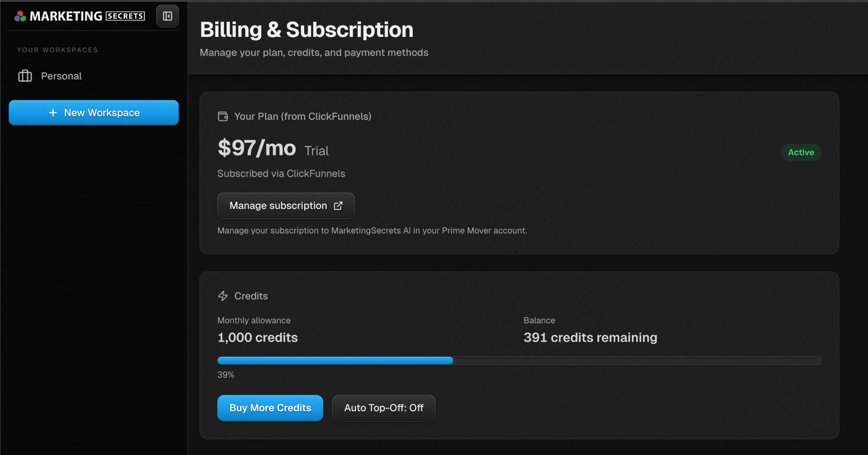The image size is (868, 455).
Task: Select the Billing & Subscription page title
Action: coord(306,30)
